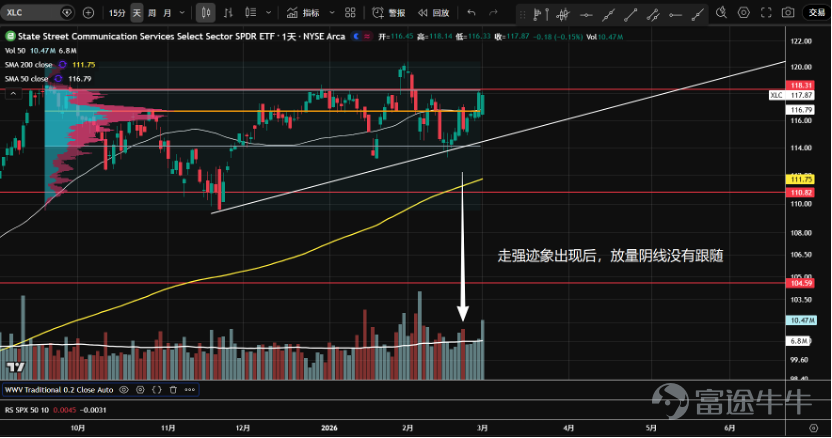Enter fullscreen mode on the chart
The image size is (832, 438).
coord(766,12)
